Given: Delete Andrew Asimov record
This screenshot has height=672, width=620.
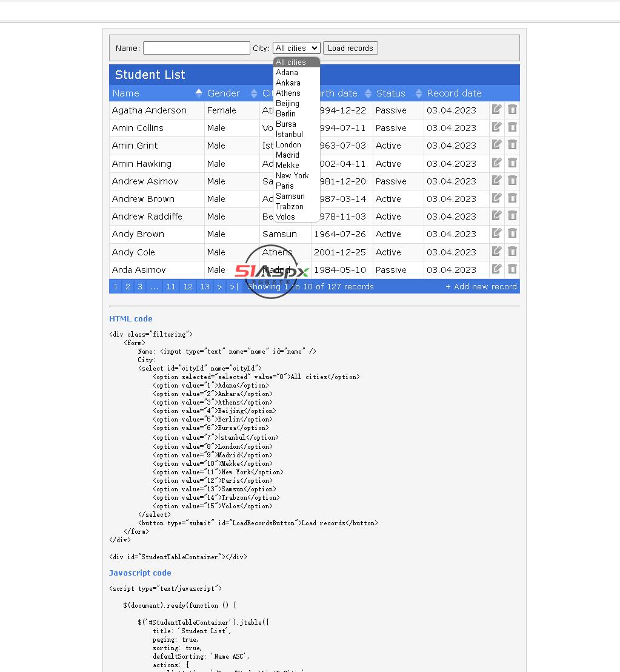Looking at the screenshot, I should pos(512,180).
